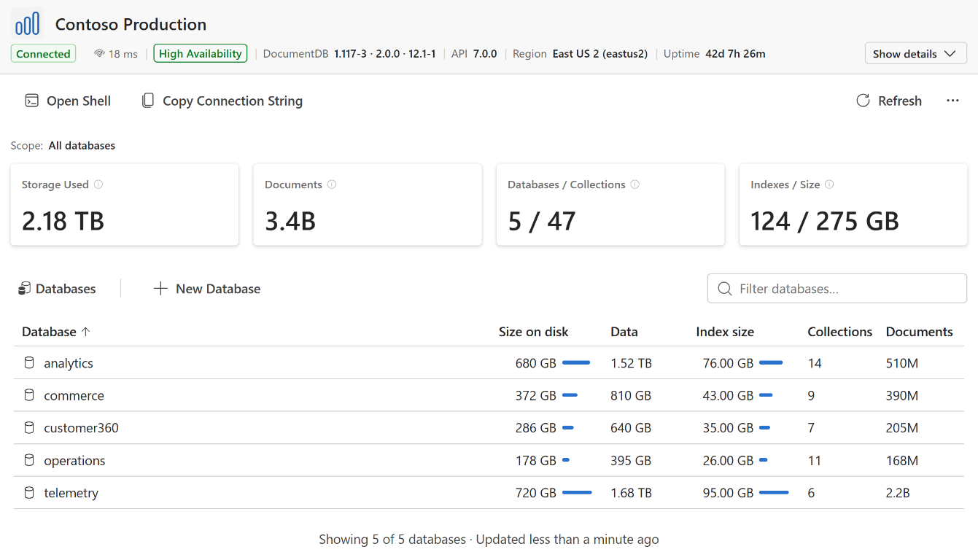This screenshot has width=978, height=560.
Task: Click the magnifier icon in filter box
Action: pos(725,289)
